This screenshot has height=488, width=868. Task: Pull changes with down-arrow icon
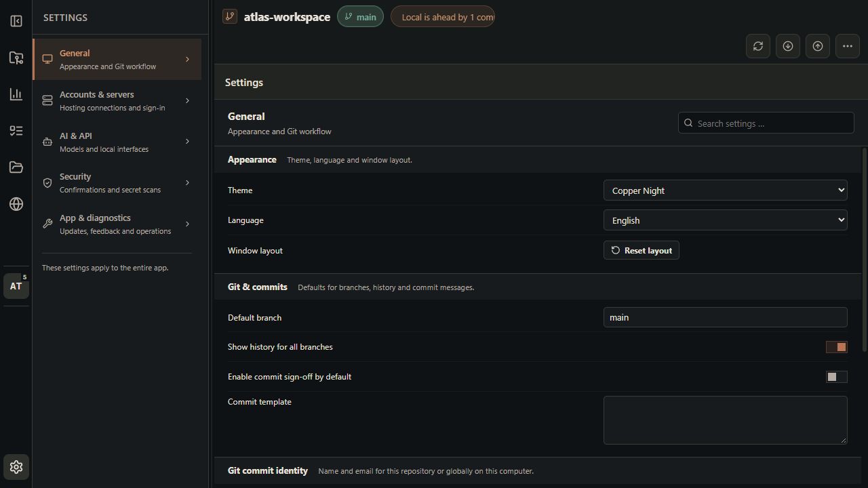[x=788, y=46]
